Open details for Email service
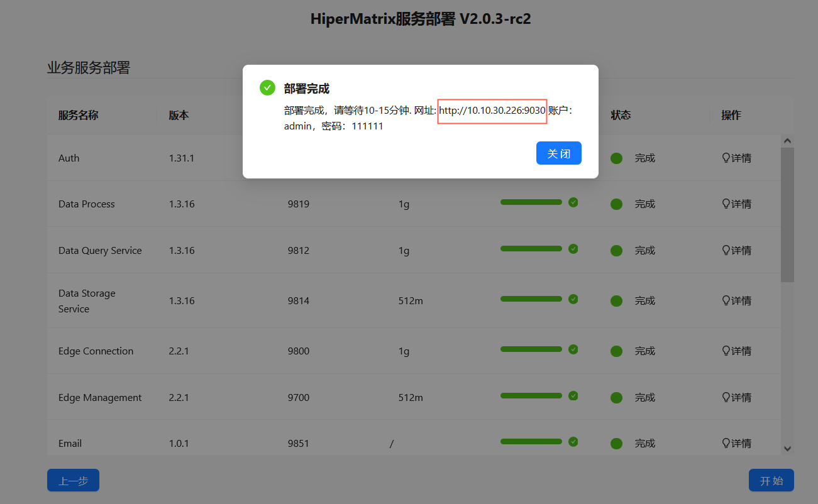This screenshot has width=818, height=504. 736,444
